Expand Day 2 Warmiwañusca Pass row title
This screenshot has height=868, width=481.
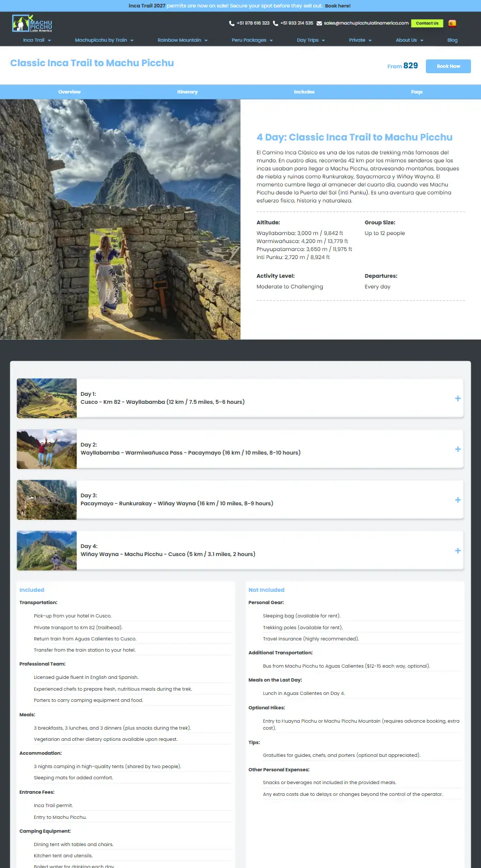(190, 453)
